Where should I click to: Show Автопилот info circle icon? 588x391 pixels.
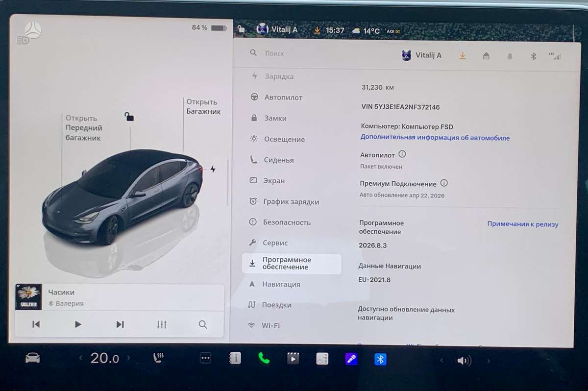click(402, 154)
